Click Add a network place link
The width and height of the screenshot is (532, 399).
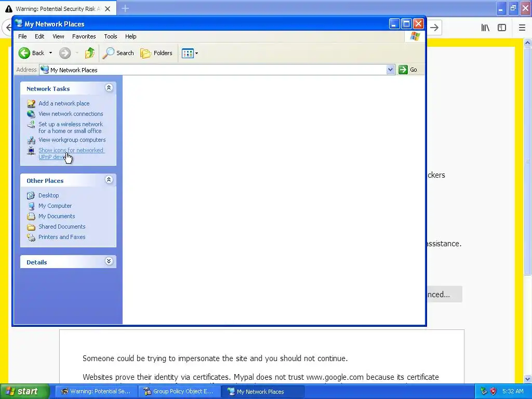click(x=64, y=103)
